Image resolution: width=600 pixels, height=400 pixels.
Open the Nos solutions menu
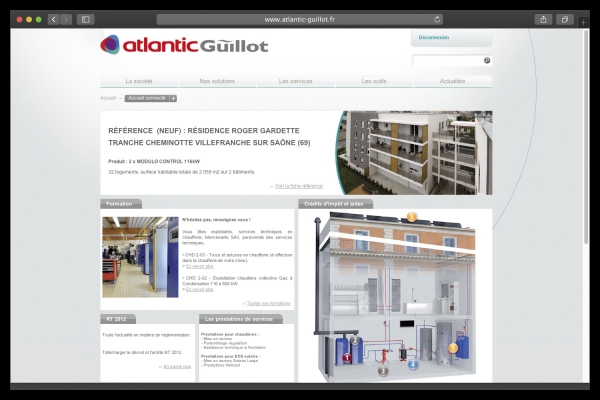pos(217,81)
